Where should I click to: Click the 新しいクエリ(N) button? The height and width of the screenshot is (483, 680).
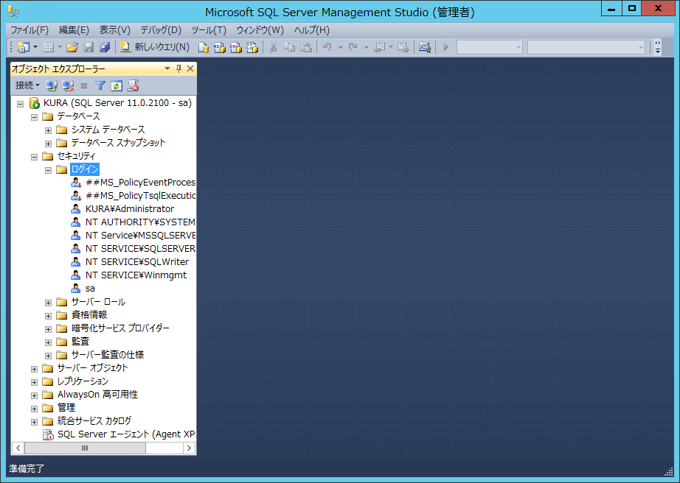[154, 47]
